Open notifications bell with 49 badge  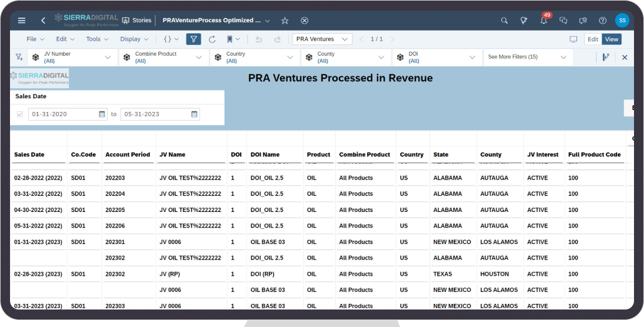coord(543,21)
